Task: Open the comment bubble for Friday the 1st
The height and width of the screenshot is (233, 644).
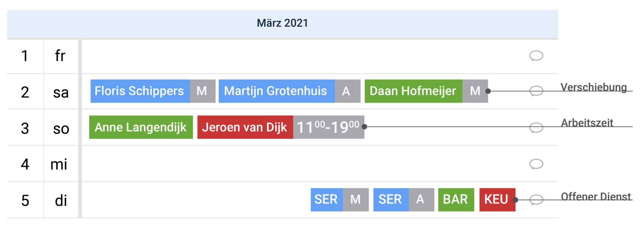Action: pyautogui.click(x=536, y=56)
